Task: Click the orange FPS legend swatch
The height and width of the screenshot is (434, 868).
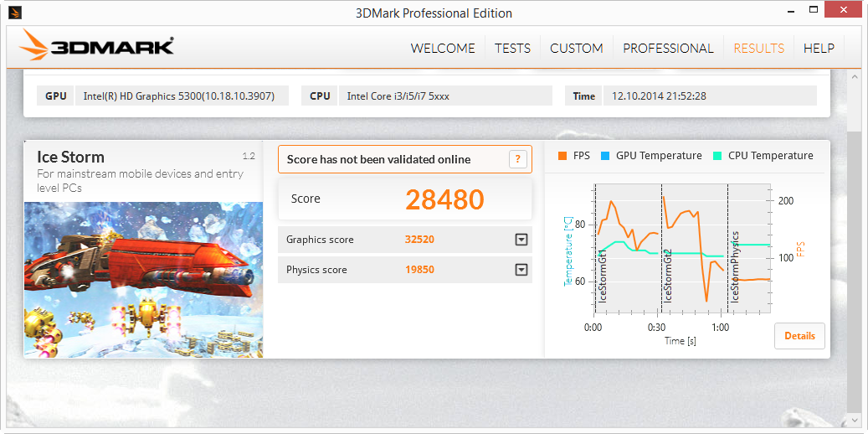Action: (x=562, y=156)
